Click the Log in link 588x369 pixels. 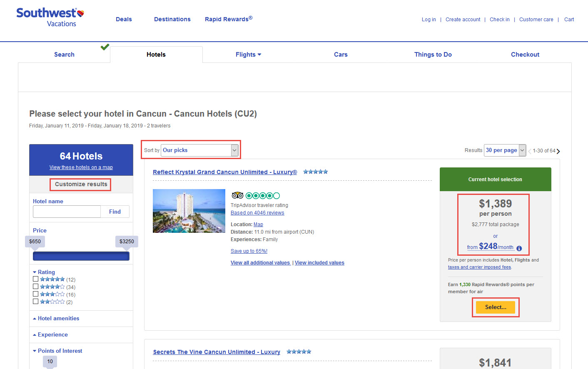tap(429, 20)
